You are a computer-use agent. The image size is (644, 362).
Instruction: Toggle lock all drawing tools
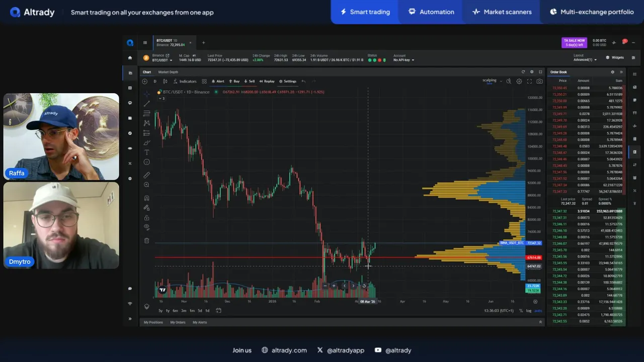click(x=146, y=218)
